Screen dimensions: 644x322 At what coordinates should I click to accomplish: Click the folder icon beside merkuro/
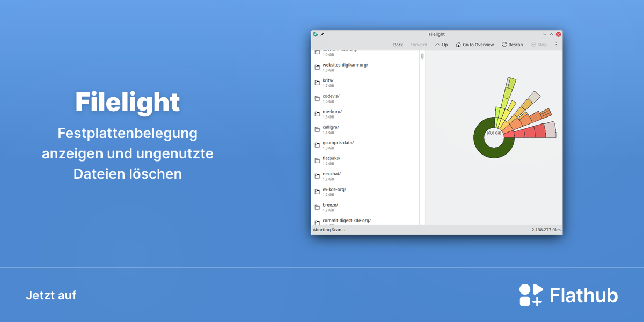[317, 114]
